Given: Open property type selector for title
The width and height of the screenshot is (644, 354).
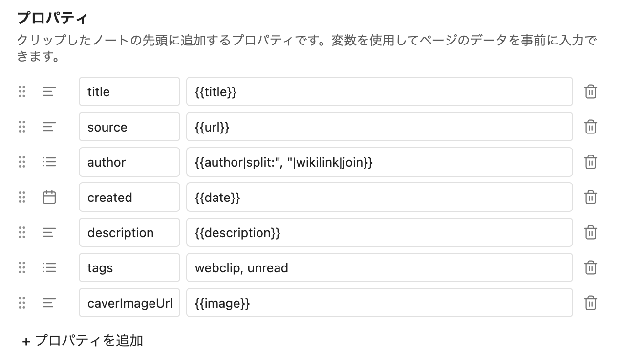Looking at the screenshot, I should 49,92.
